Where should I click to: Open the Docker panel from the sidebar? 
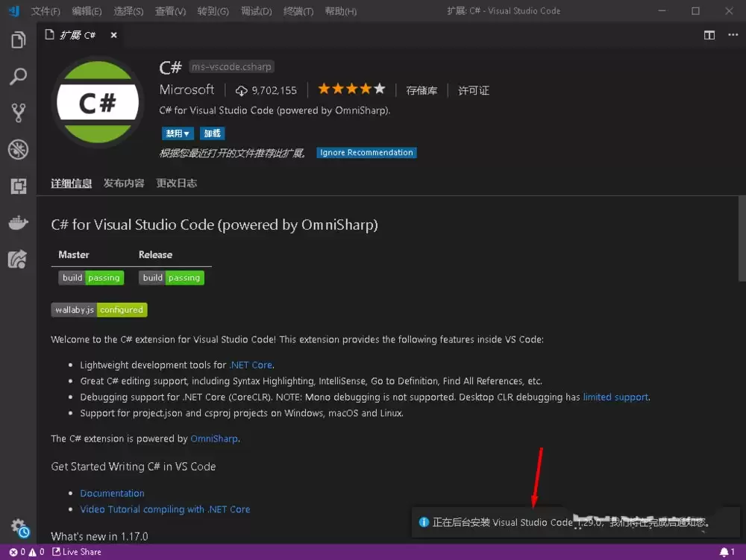(x=18, y=221)
